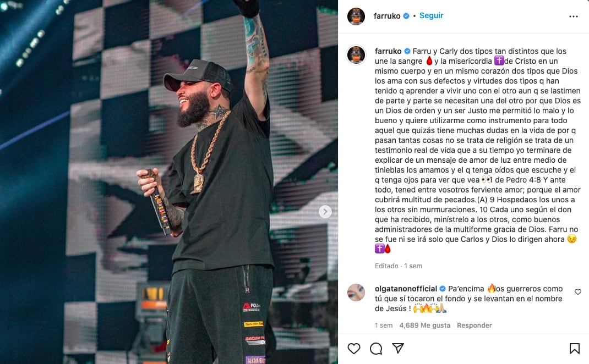Click verified badge next to header farruko
This screenshot has width=589, height=364.
tap(406, 16)
